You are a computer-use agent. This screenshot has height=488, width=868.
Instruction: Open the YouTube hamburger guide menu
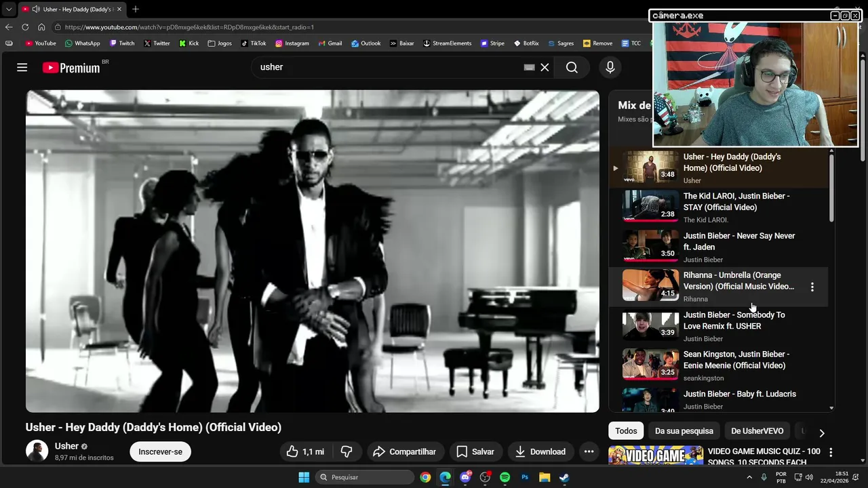click(22, 67)
